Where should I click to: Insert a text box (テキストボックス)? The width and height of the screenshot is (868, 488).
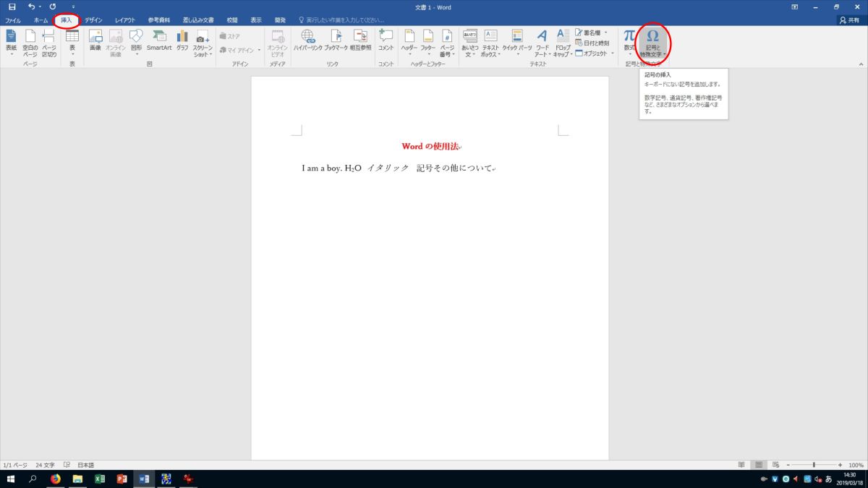point(490,43)
